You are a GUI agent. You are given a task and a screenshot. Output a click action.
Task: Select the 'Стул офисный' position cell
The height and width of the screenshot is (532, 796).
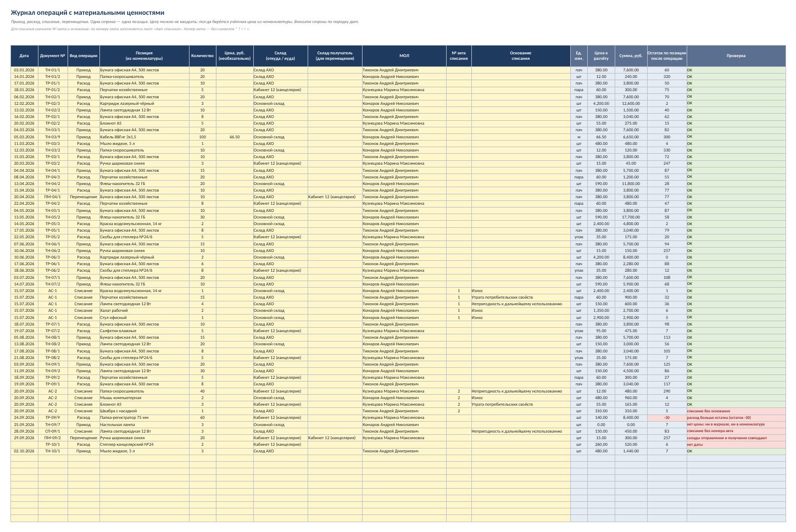(144, 317)
